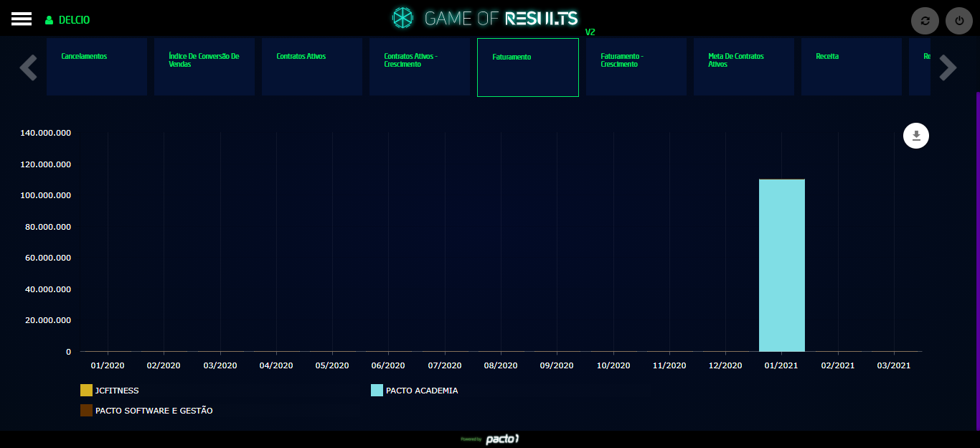Select Meta De Contratos Ativos card
This screenshot has height=448, width=980.
[x=744, y=67]
